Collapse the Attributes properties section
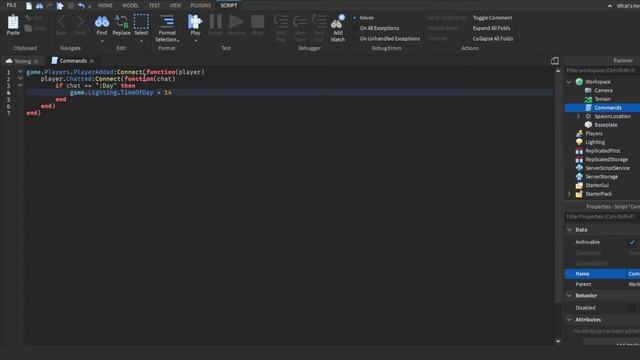This screenshot has width=640, height=360. [569, 320]
